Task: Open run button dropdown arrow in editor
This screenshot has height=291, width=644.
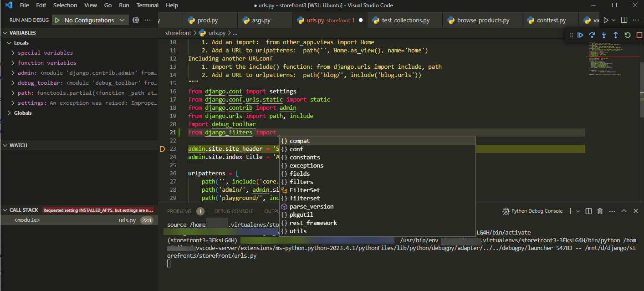Action: click(613, 20)
